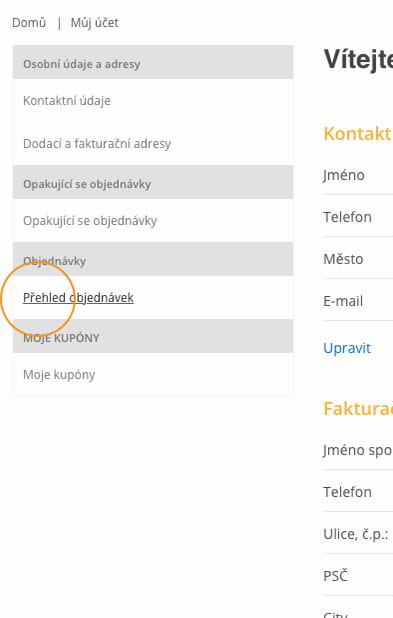Click the E-mail row in contact details
393x618 pixels.
coord(358,301)
